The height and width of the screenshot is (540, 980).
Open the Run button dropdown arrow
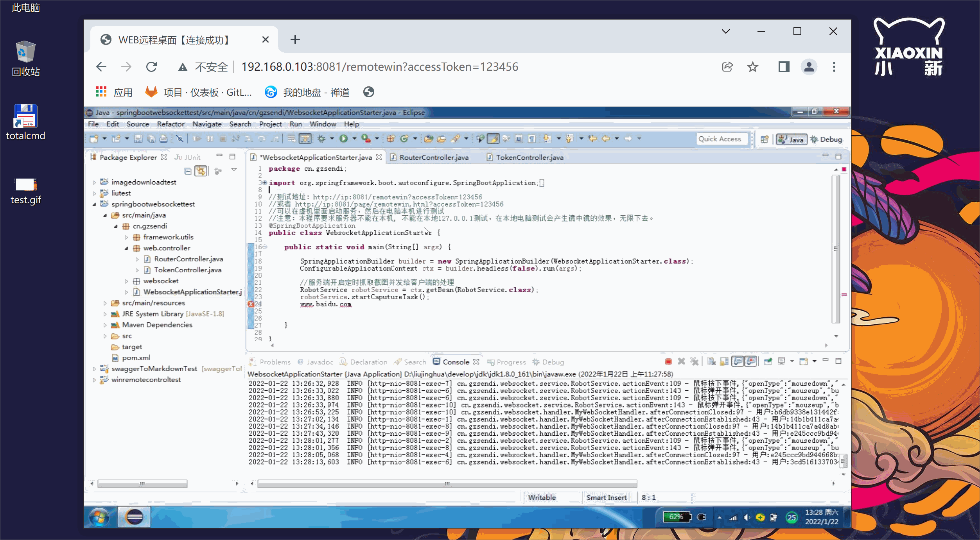tap(354, 139)
